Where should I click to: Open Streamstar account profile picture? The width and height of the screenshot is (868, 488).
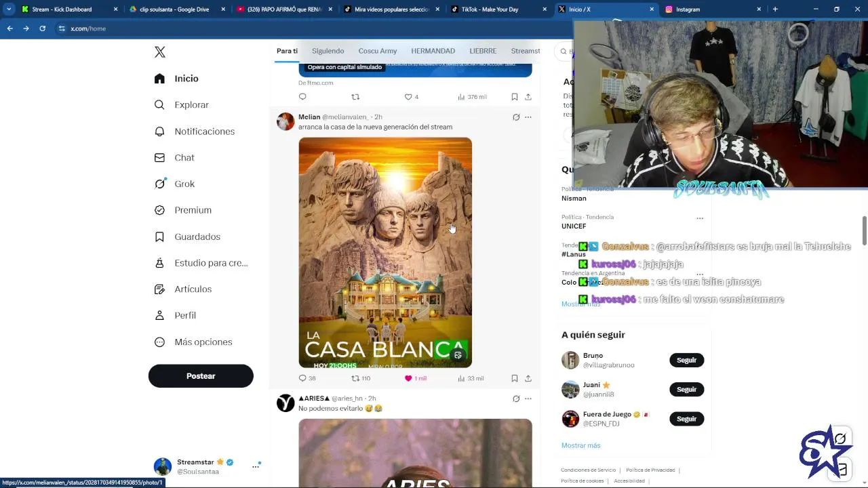(x=163, y=466)
